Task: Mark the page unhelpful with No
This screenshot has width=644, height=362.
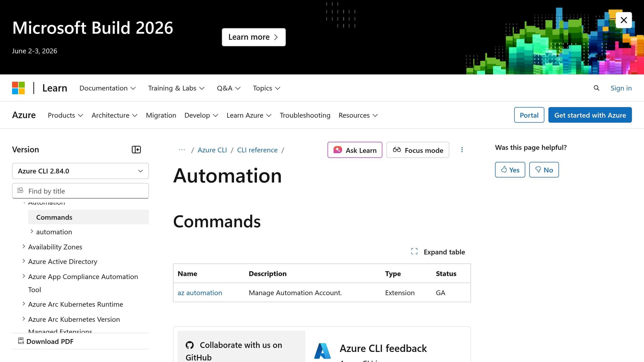Action: [544, 170]
